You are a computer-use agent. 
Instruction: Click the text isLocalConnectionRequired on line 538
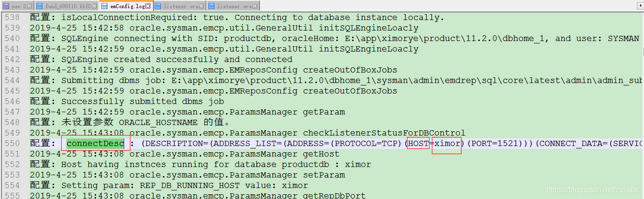point(127,18)
